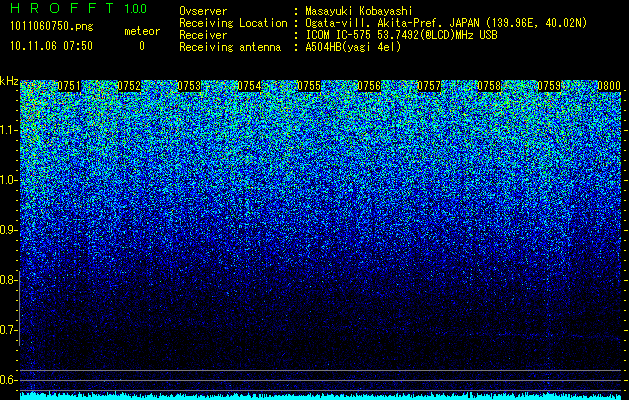This screenshot has width=629, height=400.
Task: Click the 0759 time marker
Action: tap(549, 86)
